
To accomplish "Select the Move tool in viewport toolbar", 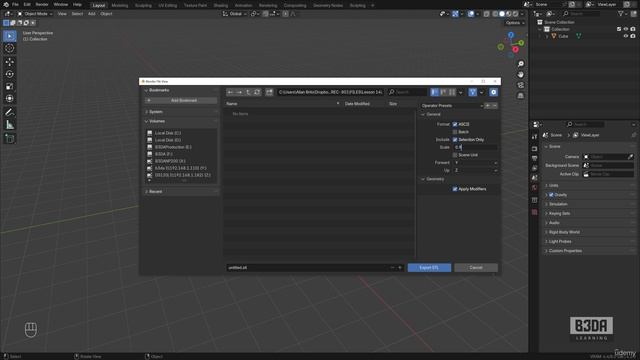I will 10,62.
